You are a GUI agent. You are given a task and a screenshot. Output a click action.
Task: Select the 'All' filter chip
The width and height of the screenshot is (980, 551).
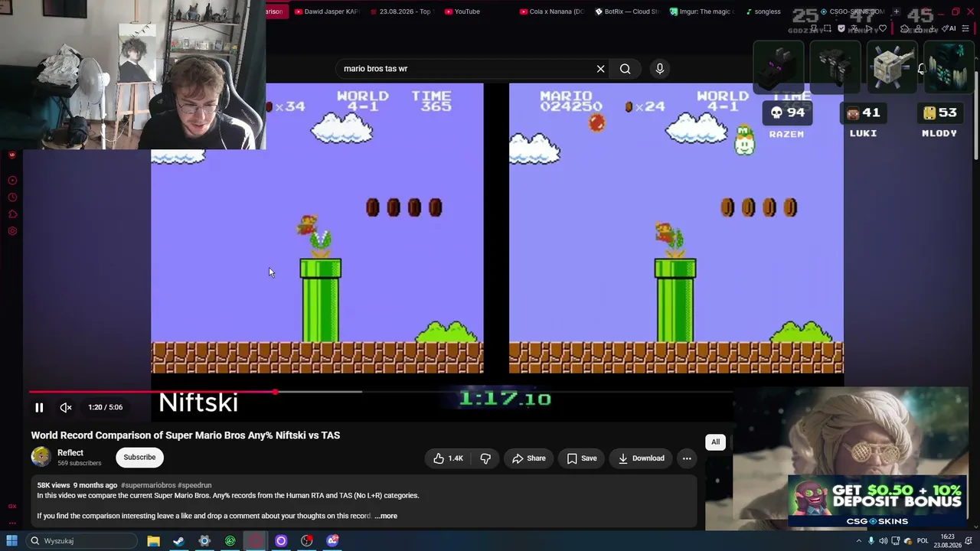pos(715,442)
